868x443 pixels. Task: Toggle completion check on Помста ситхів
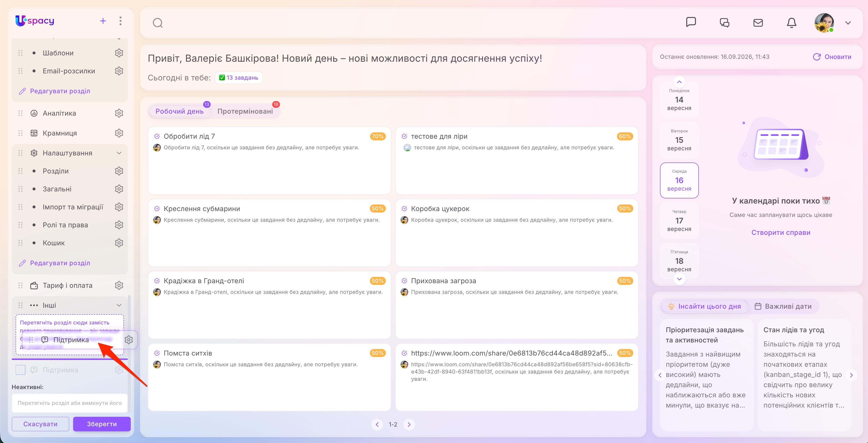click(x=157, y=353)
